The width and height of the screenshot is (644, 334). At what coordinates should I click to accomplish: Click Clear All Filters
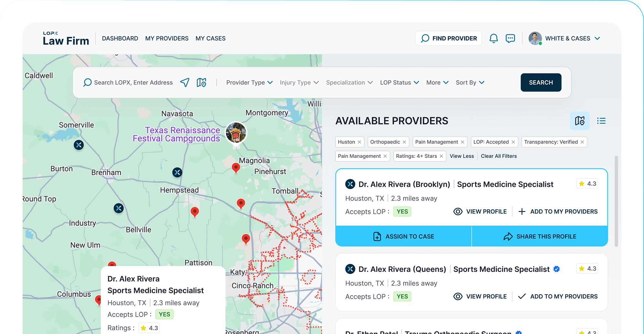[499, 156]
